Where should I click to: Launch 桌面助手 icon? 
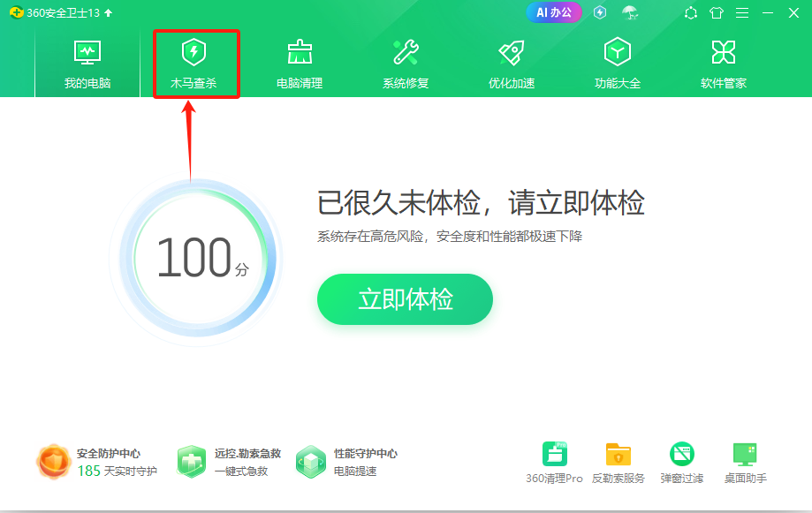point(745,454)
